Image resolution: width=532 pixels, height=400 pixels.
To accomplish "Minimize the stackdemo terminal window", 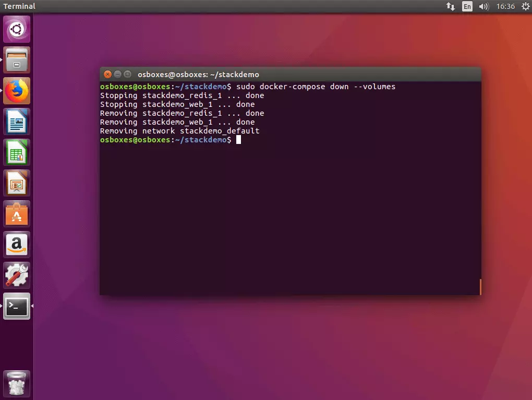I will pyautogui.click(x=117, y=74).
